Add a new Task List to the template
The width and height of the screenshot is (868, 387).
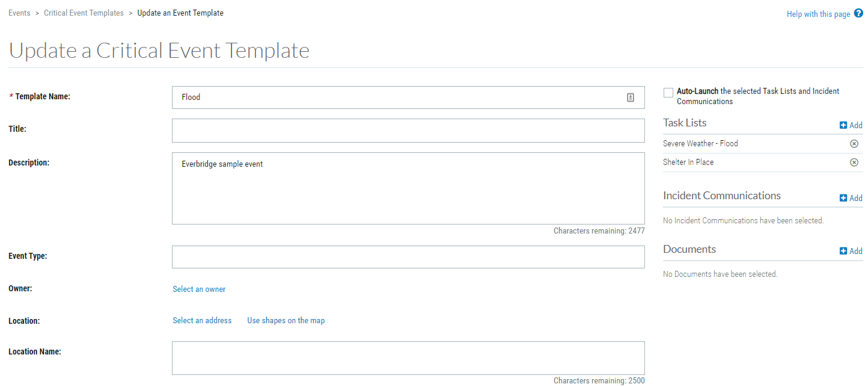(851, 125)
